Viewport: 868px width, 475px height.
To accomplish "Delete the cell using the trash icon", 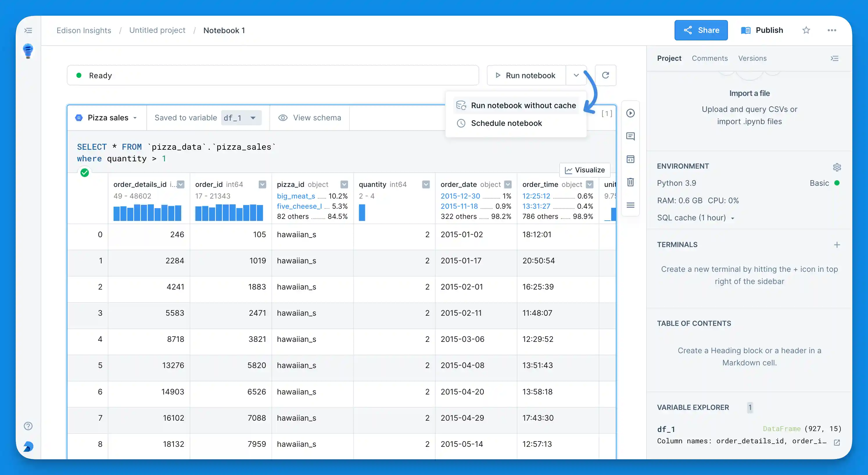I will (x=630, y=182).
